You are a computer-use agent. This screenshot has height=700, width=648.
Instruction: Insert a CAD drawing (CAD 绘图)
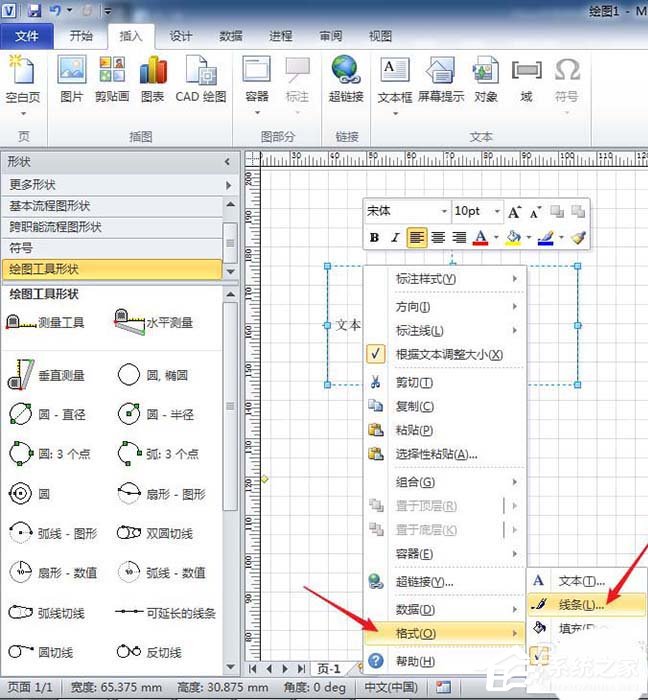pos(201,79)
